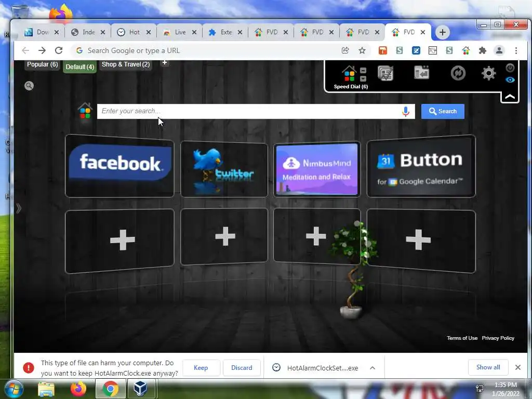Image resolution: width=532 pixels, height=399 pixels.
Task: Open Chrome three-dot menu
Action: 516,50
